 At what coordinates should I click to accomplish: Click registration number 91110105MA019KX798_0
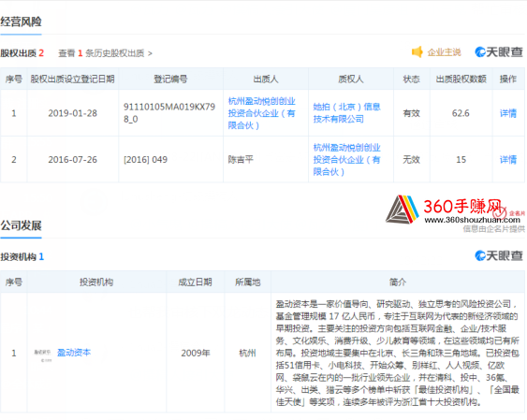[169, 113]
